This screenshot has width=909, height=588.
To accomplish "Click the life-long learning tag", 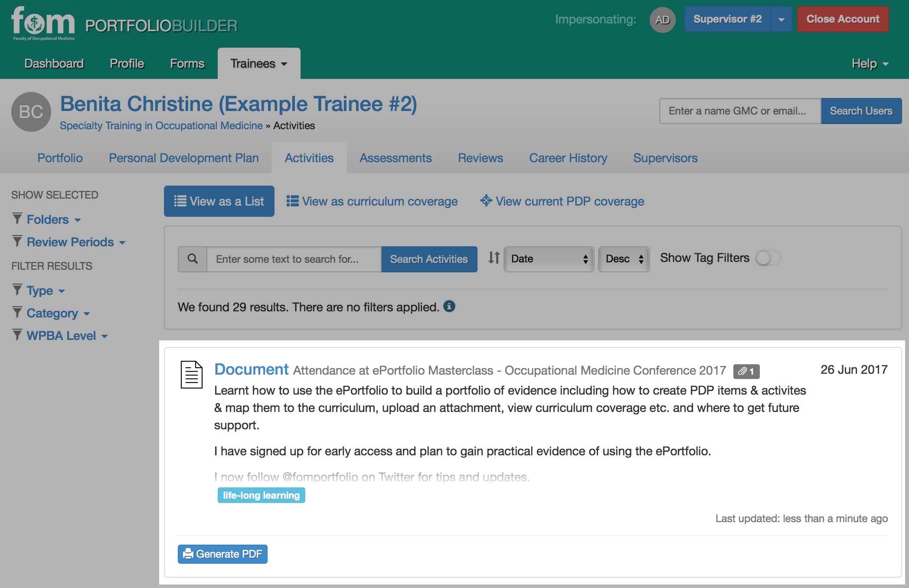I will [261, 495].
